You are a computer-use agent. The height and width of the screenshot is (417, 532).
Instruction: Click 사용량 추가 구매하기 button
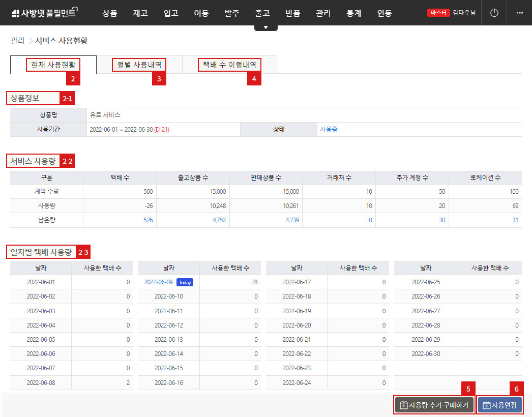pyautogui.click(x=435, y=405)
